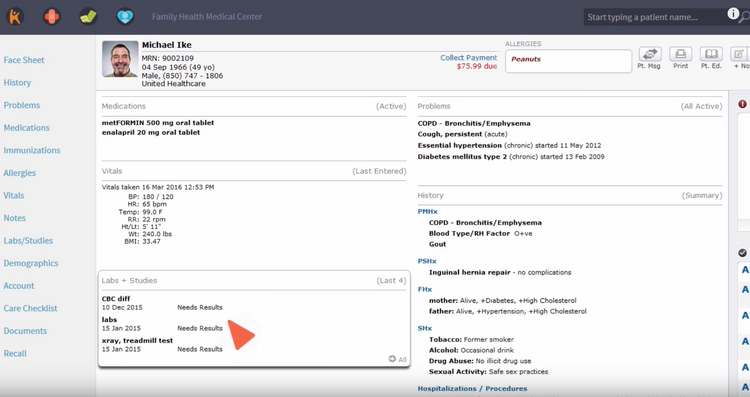
Task: Select Notes in the sidebar
Action: click(15, 218)
